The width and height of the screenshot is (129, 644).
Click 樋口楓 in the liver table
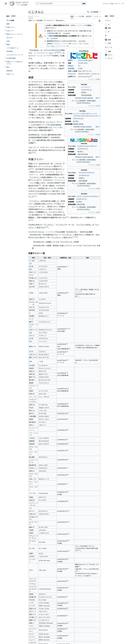coord(31,267)
